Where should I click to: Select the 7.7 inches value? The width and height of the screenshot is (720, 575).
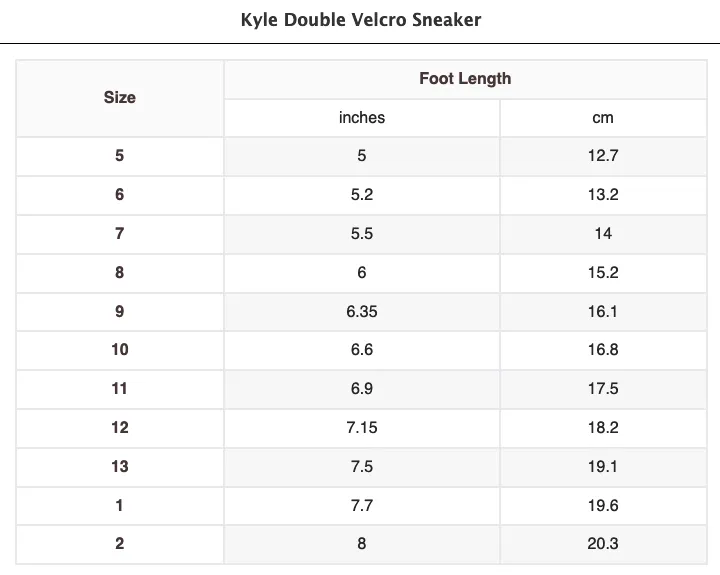(362, 506)
